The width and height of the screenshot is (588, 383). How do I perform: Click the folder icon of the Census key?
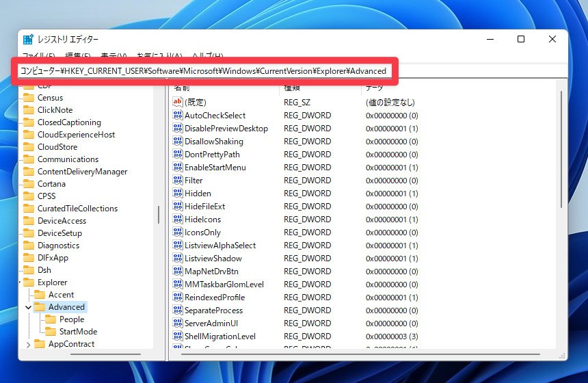(29, 98)
